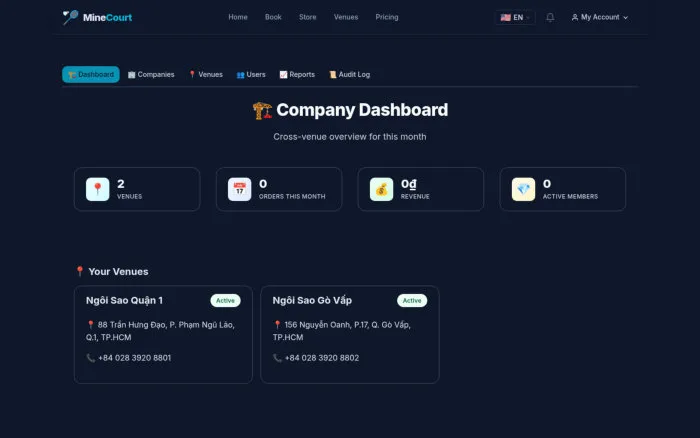The height and width of the screenshot is (438, 700).
Task: Click the crane icon beside Company Dashboard
Action: 262,110
